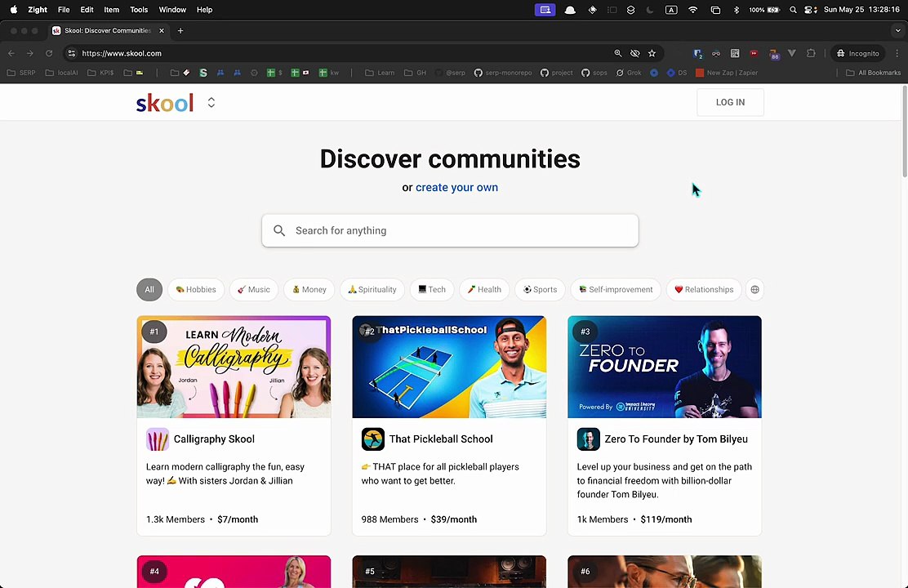The image size is (908, 588).
Task: Open the serp-monorepo GitHub bookmark
Action: 503,73
